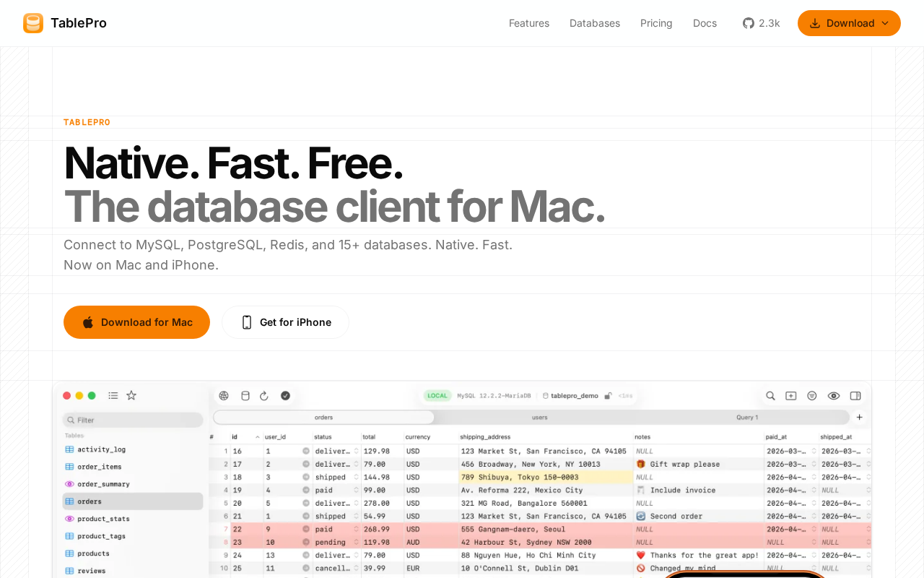Image resolution: width=924 pixels, height=578 pixels.
Task: Click the list view icon beside window controls
Action: click(113, 395)
